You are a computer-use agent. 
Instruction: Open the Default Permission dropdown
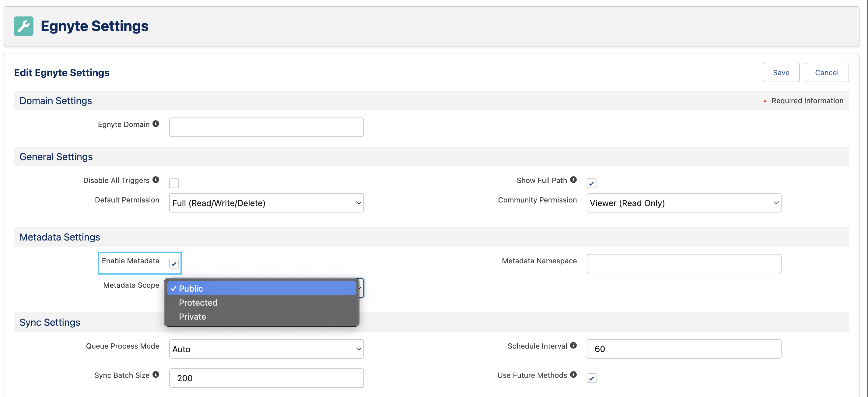coord(266,203)
